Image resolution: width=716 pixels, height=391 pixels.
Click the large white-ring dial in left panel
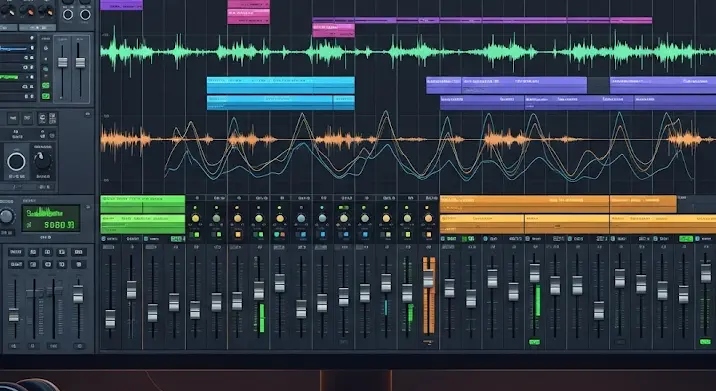16,162
